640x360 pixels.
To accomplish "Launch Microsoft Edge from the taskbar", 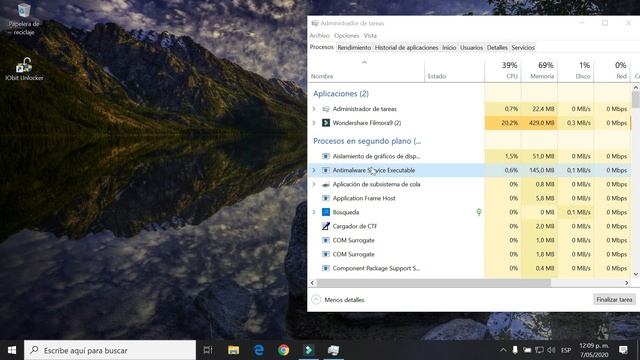I will (259, 350).
